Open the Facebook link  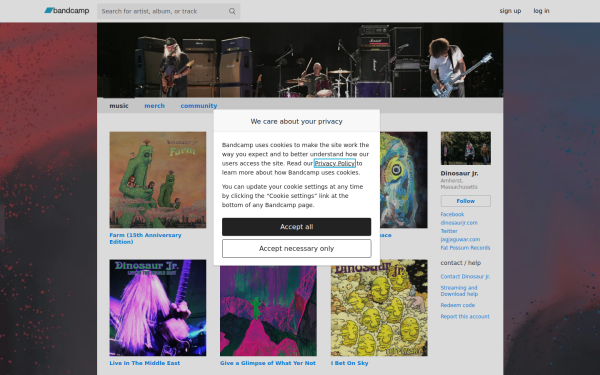coord(452,214)
